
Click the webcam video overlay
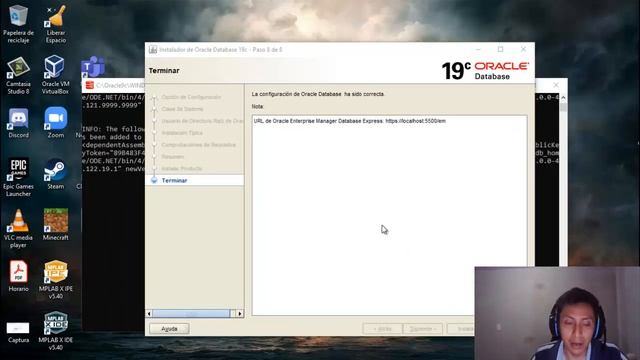[x=557, y=313]
